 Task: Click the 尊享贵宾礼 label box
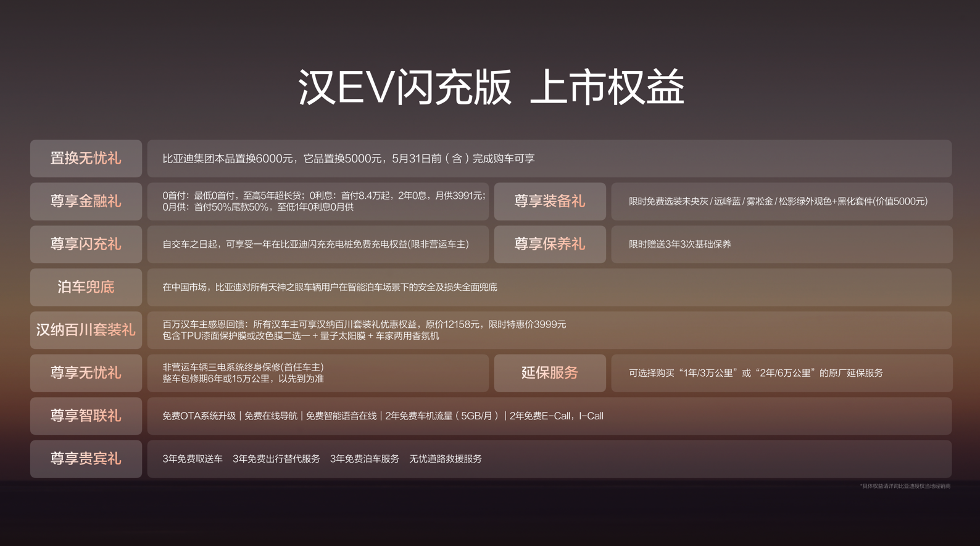pyautogui.click(x=86, y=459)
